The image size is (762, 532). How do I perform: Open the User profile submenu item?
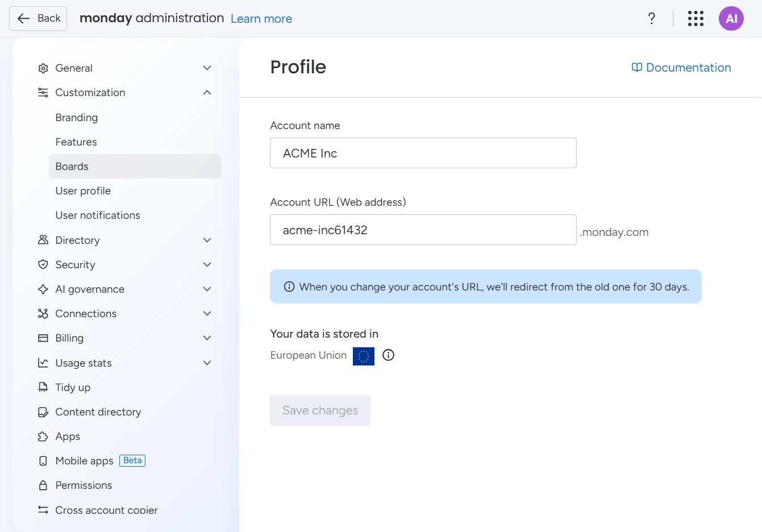pos(135,191)
